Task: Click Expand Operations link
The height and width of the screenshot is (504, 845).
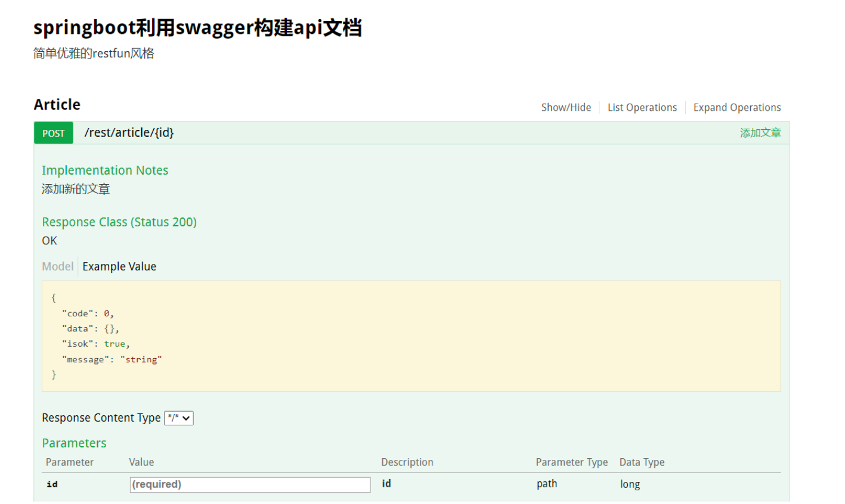Action: coord(736,107)
